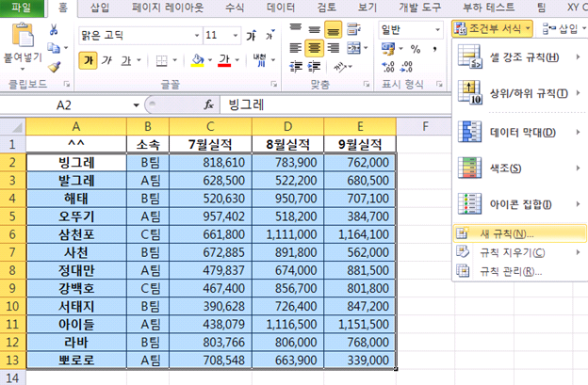Viewport: 588px width, 385px height.
Task: Open the Name Box dropdown arrow
Action: point(136,105)
